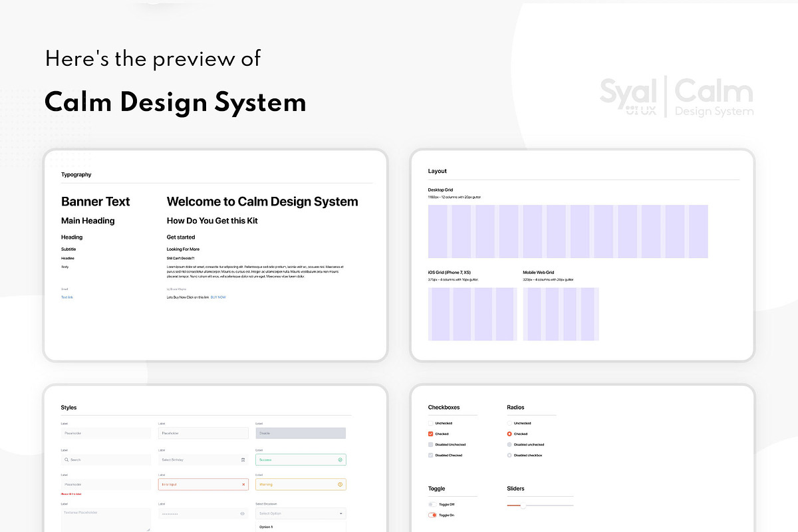Click the 'Desktop Grid' label
The width and height of the screenshot is (798, 532).
pyautogui.click(x=440, y=190)
